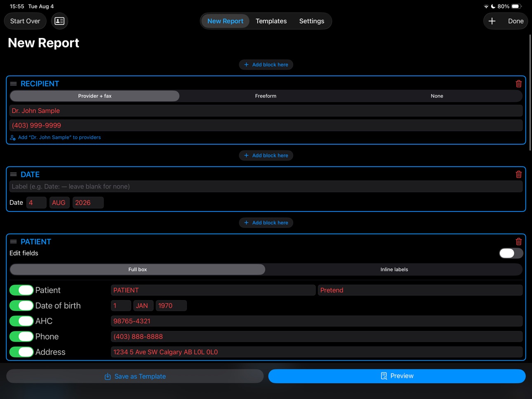Turn off the AHC field toggle

[x=21, y=321]
